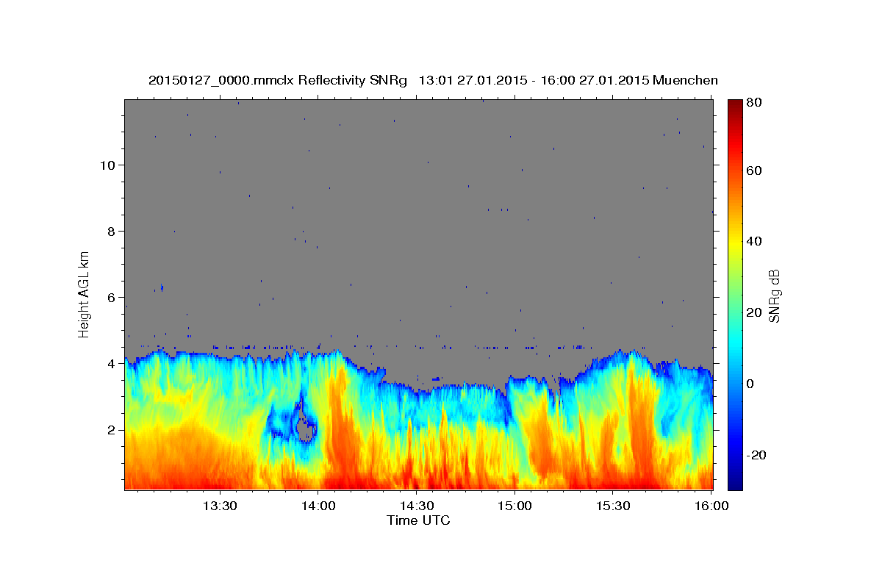
Task: Click the colorbar value -20
Action: point(758,455)
